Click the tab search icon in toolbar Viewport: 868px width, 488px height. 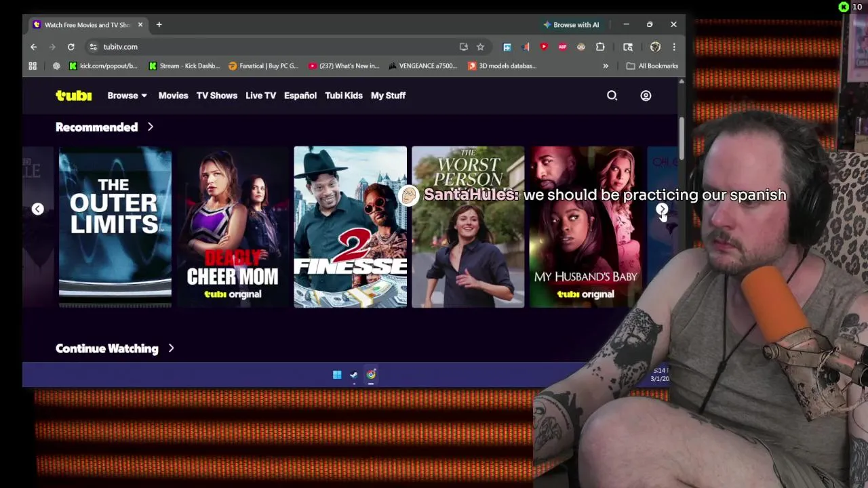(628, 47)
